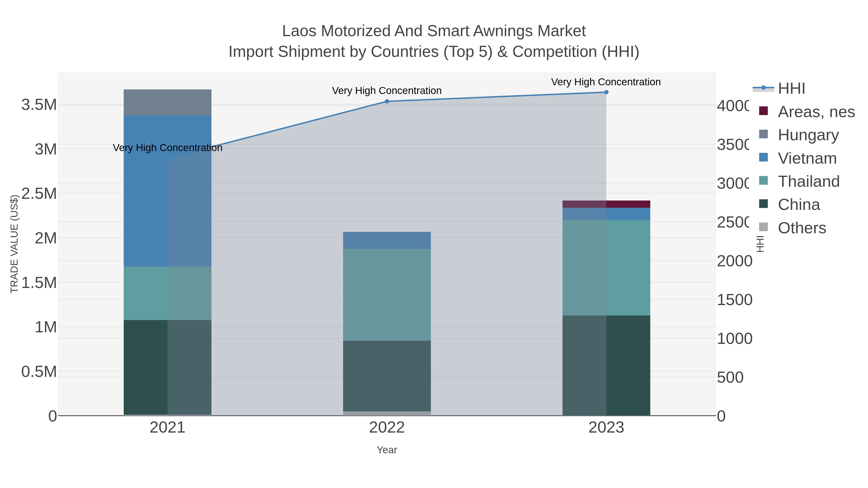The image size is (868, 488).
Task: Click the China segment of 2023 bar
Action: [x=606, y=366]
